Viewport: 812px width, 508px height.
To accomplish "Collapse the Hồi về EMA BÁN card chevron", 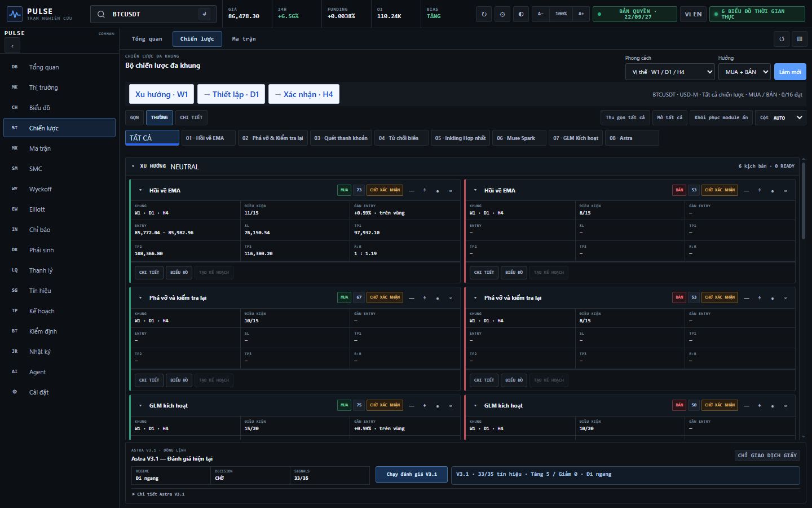I will (x=475, y=191).
